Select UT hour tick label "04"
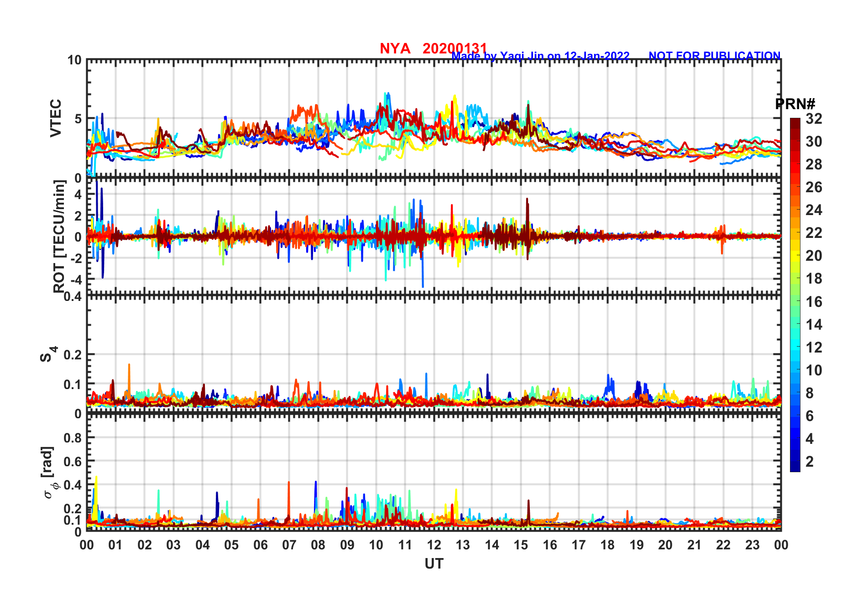The width and height of the screenshot is (868, 590). 203,545
